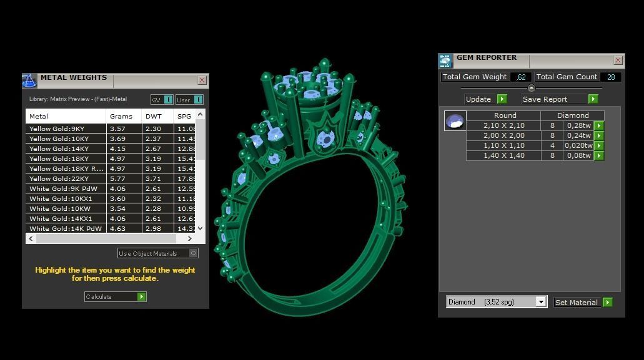Click the Metal Weights cone icon
The width and height of the screenshot is (644, 360).
point(29,80)
